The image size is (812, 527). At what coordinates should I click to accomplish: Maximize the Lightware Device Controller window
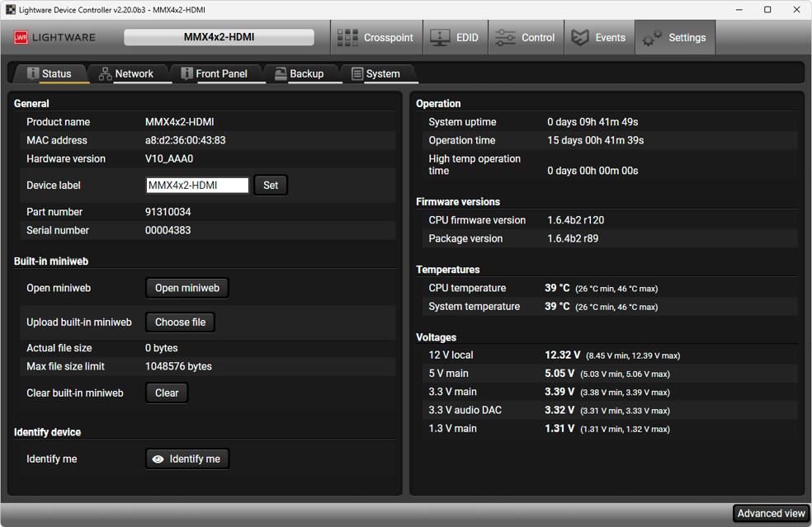767,10
